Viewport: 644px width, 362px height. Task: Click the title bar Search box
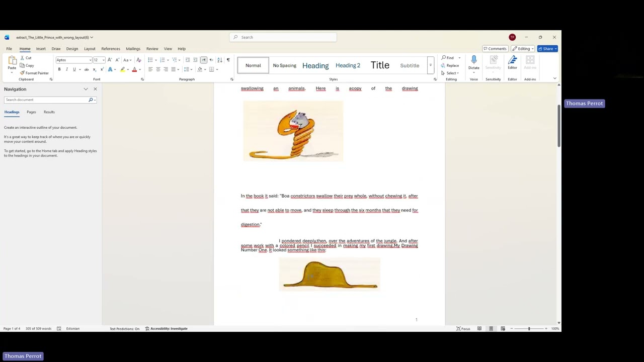(x=283, y=37)
